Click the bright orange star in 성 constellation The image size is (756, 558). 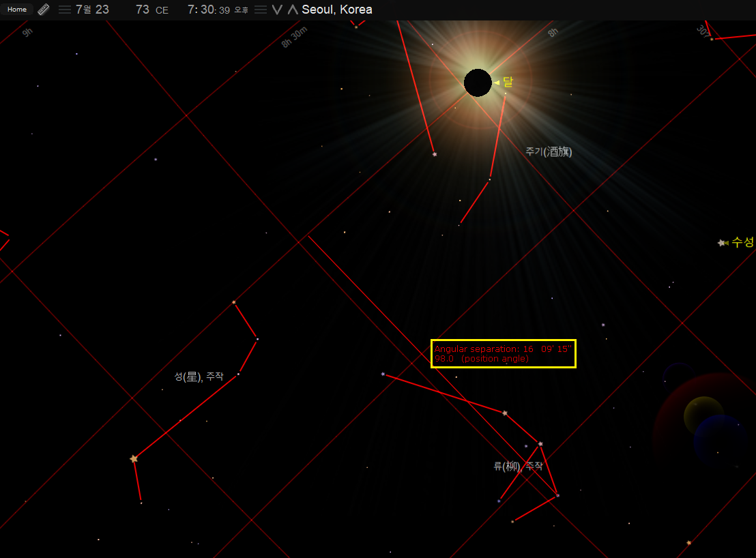pyautogui.click(x=134, y=458)
